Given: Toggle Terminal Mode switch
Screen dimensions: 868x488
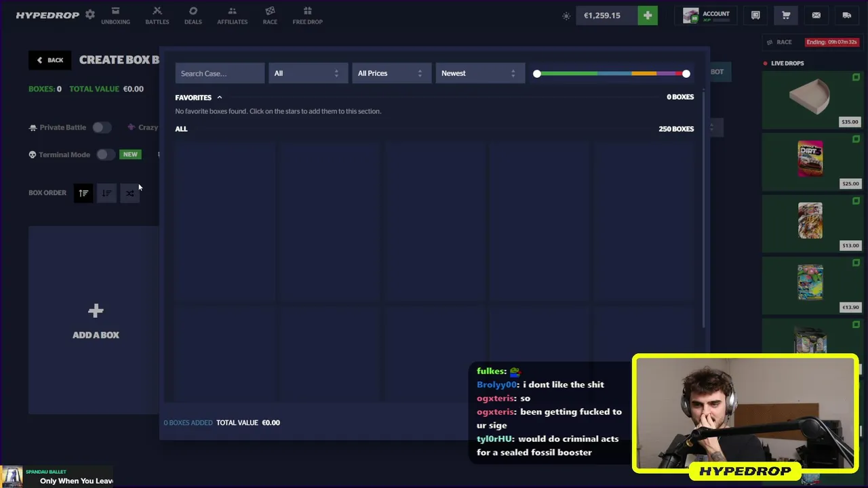Looking at the screenshot, I should click(x=105, y=155).
